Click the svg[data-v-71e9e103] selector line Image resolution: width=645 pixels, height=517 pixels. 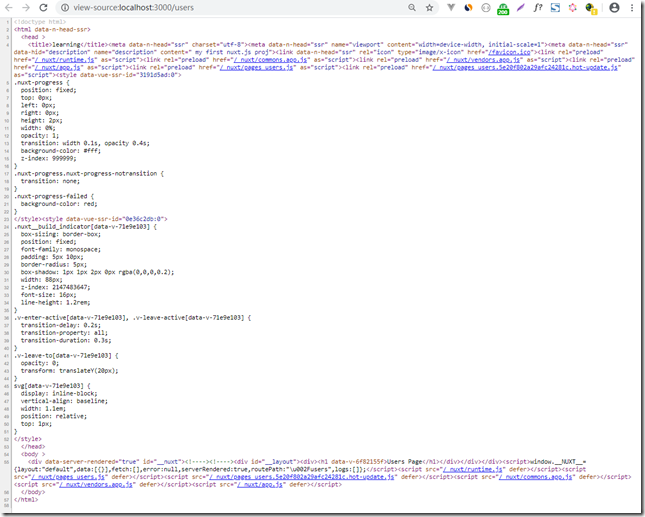click(52, 386)
